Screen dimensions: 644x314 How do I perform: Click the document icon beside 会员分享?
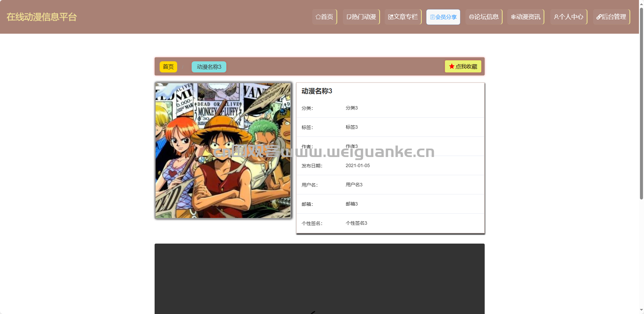432,17
